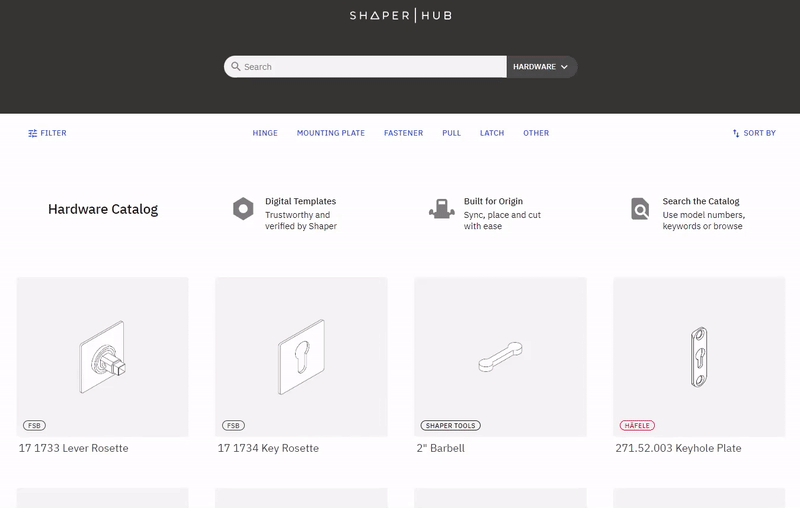Click 'Trustworthy and verified by Shaper' text

[x=301, y=221]
